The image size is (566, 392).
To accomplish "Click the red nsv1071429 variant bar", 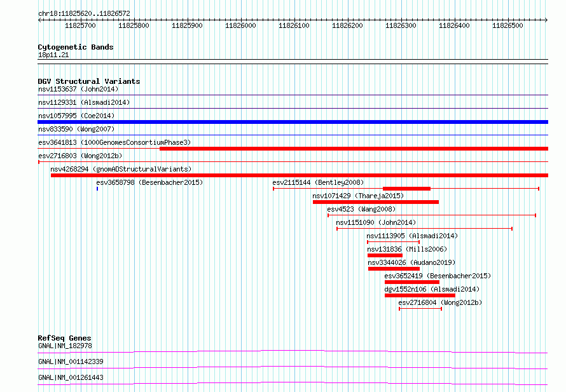I will pyautogui.click(x=376, y=202).
